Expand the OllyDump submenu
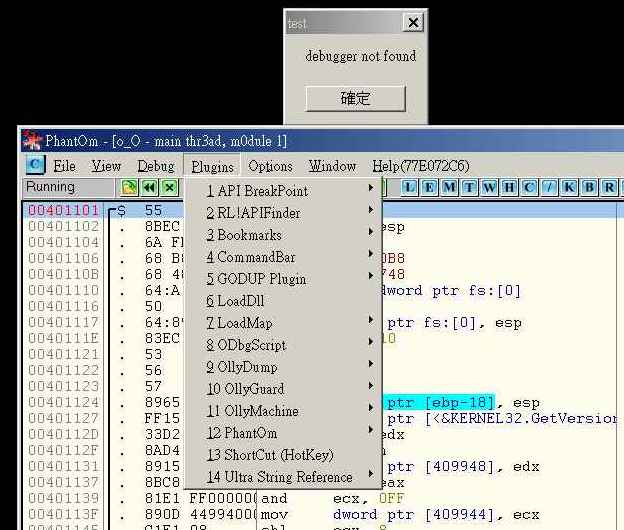Image resolution: width=624 pixels, height=530 pixels. point(283,367)
